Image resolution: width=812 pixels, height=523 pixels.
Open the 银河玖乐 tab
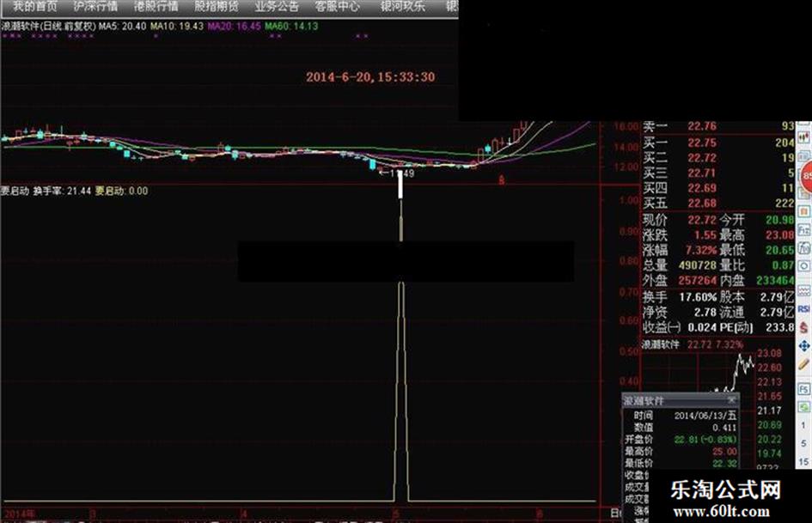402,6
